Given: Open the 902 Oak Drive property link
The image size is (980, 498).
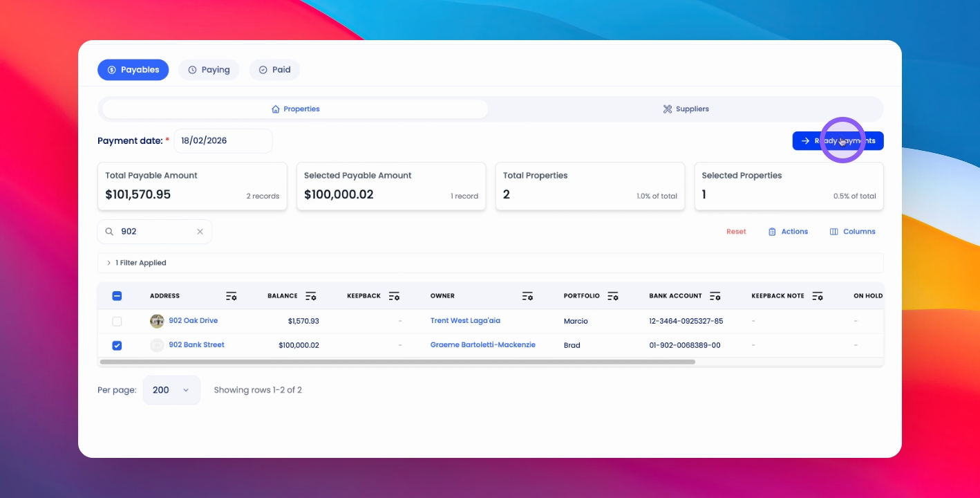Looking at the screenshot, I should click(194, 321).
